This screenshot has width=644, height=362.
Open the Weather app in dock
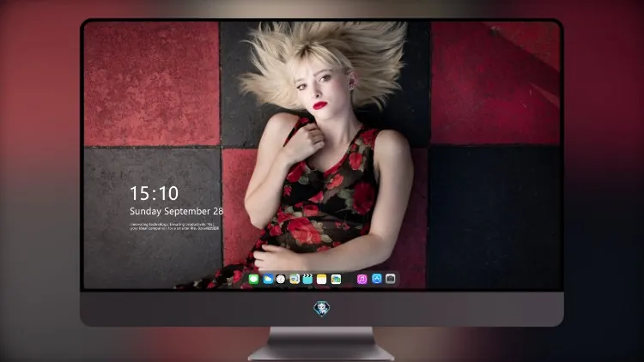coord(268,279)
